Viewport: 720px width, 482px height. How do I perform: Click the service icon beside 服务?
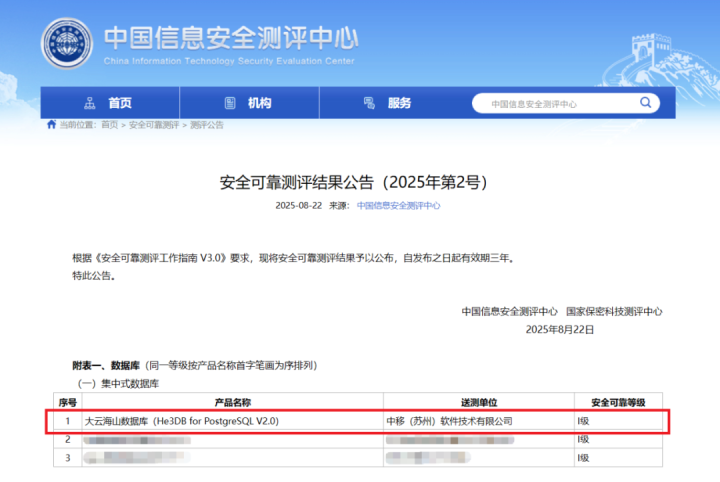[369, 103]
